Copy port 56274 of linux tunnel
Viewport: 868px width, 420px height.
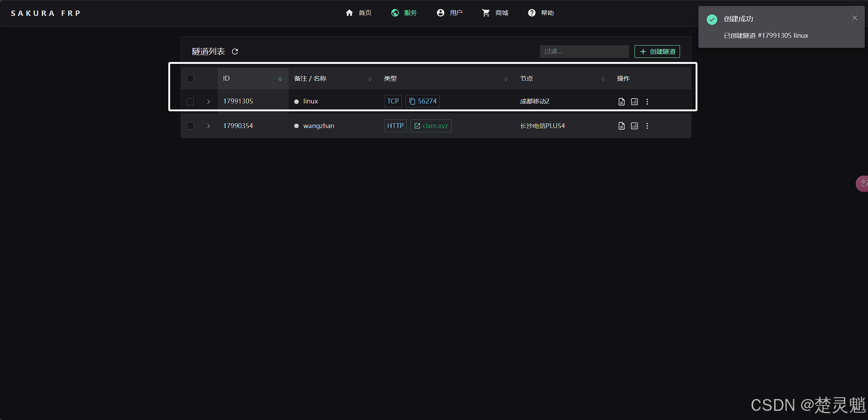pos(422,101)
